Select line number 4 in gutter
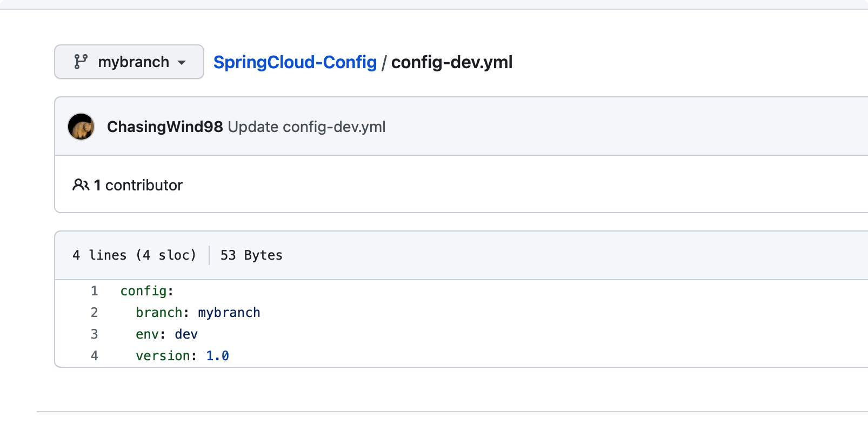Image resolution: width=868 pixels, height=436 pixels. click(x=95, y=356)
